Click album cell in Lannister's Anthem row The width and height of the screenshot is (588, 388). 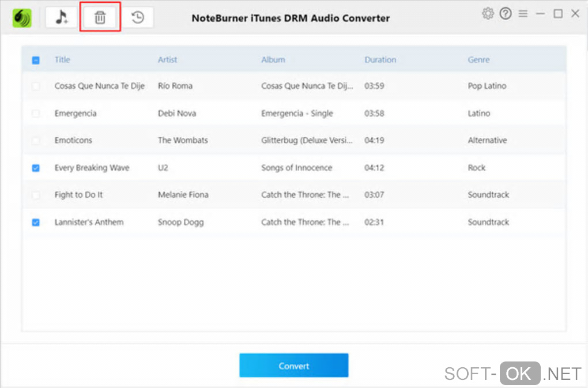tap(305, 222)
